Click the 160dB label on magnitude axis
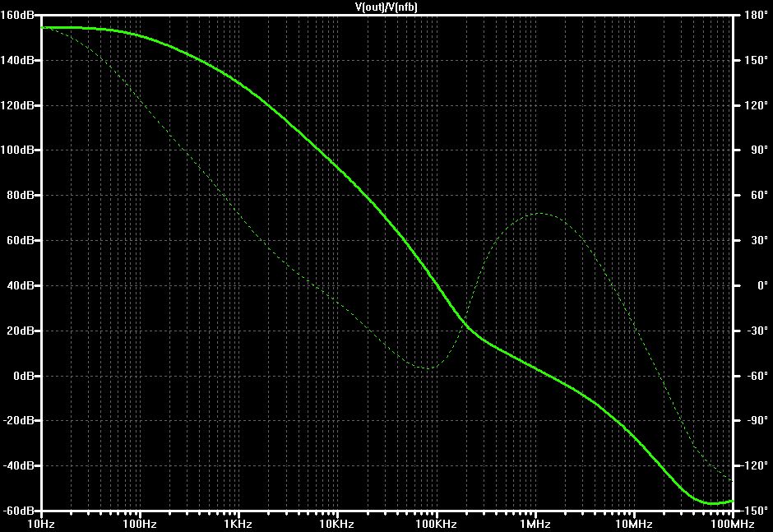This screenshot has width=773, height=532. point(16,16)
